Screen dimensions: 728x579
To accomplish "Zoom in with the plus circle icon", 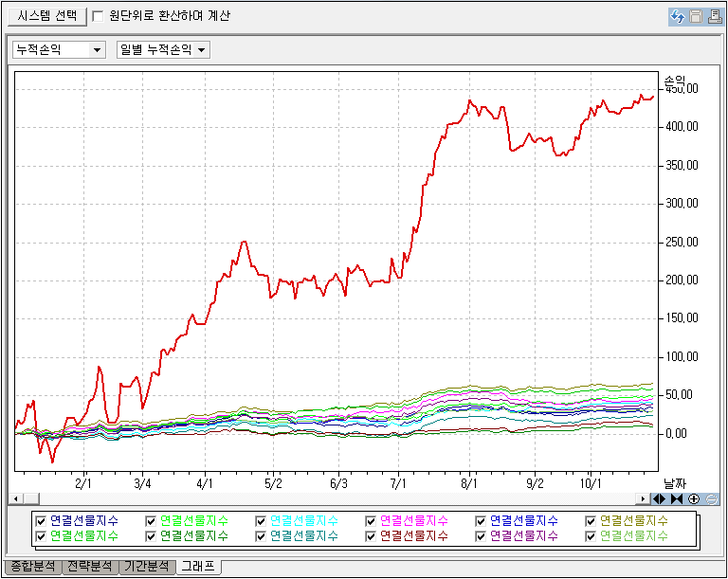I will [x=694, y=498].
